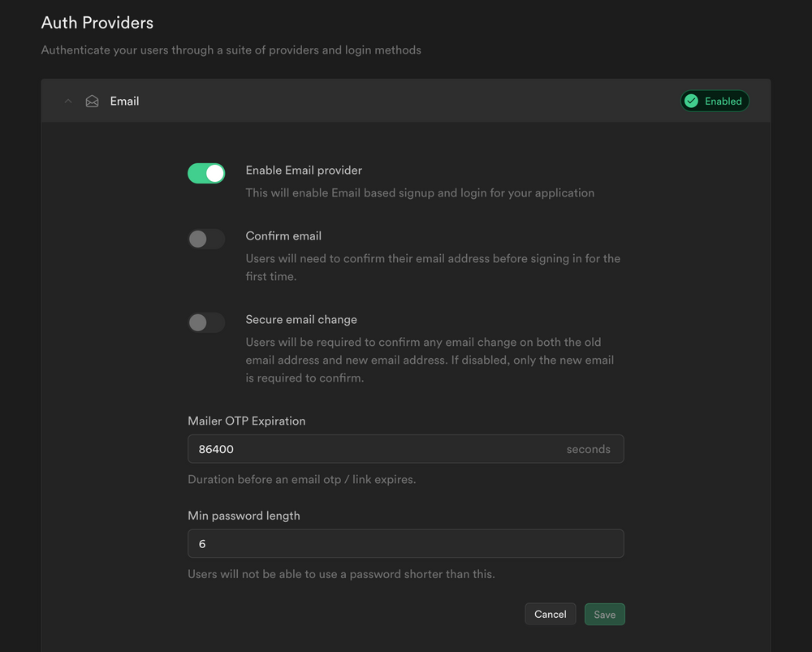This screenshot has height=652, width=812.
Task: Click the chevron next to the envelope icon
Action: click(68, 101)
